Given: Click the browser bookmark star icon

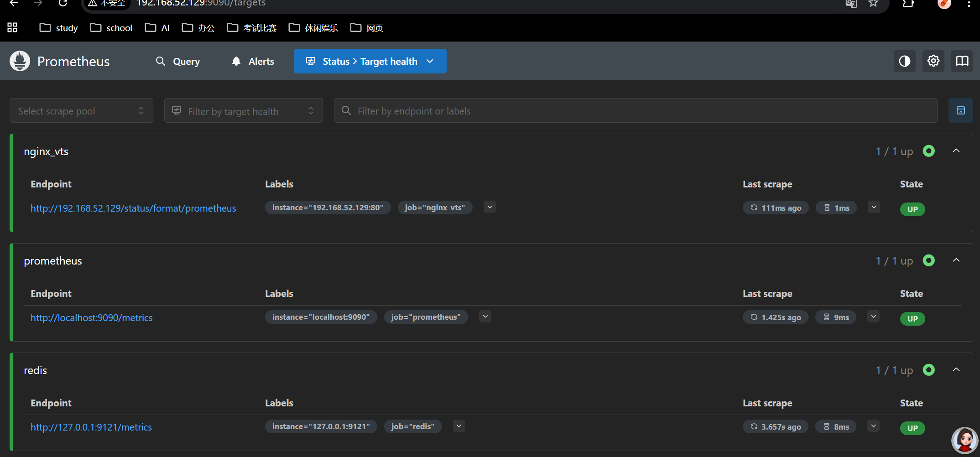Looking at the screenshot, I should click(x=873, y=4).
